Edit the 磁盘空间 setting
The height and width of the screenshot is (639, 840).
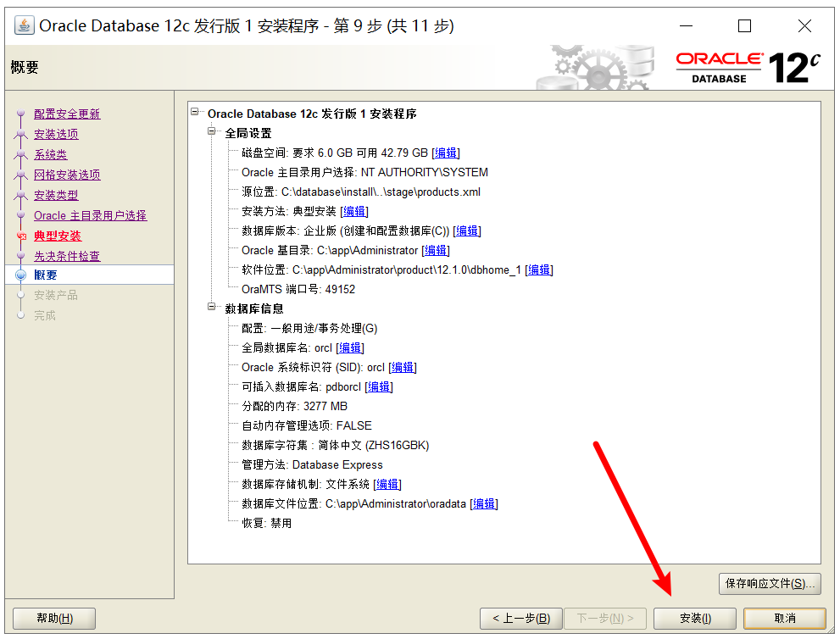446,153
